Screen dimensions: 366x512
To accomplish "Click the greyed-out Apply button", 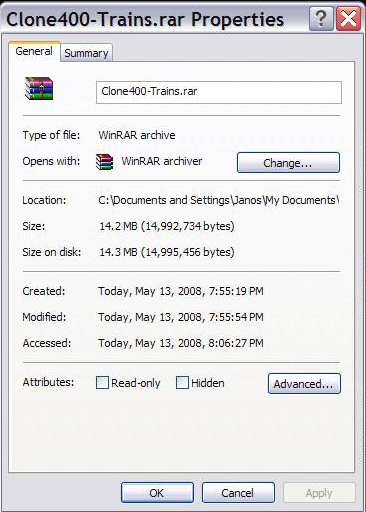I will [319, 492].
